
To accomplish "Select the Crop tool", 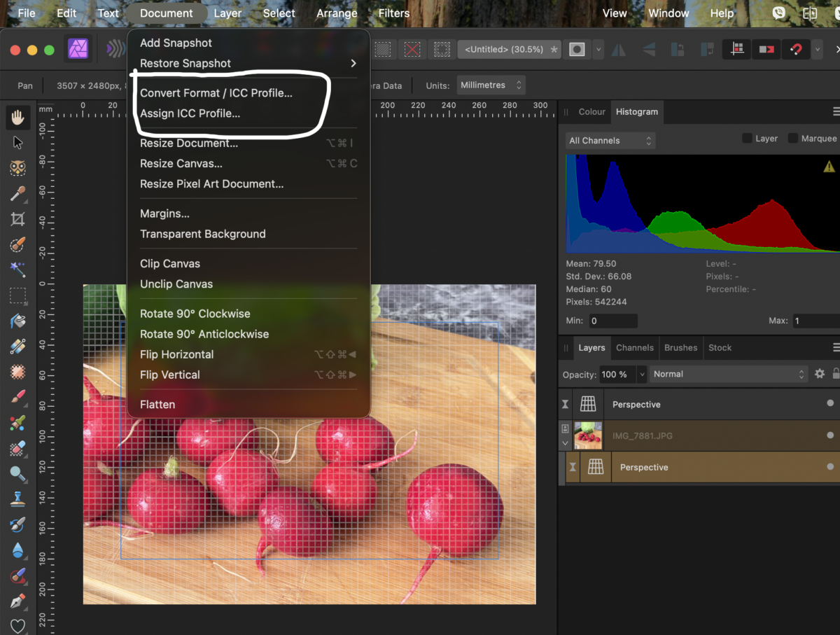I will (18, 219).
